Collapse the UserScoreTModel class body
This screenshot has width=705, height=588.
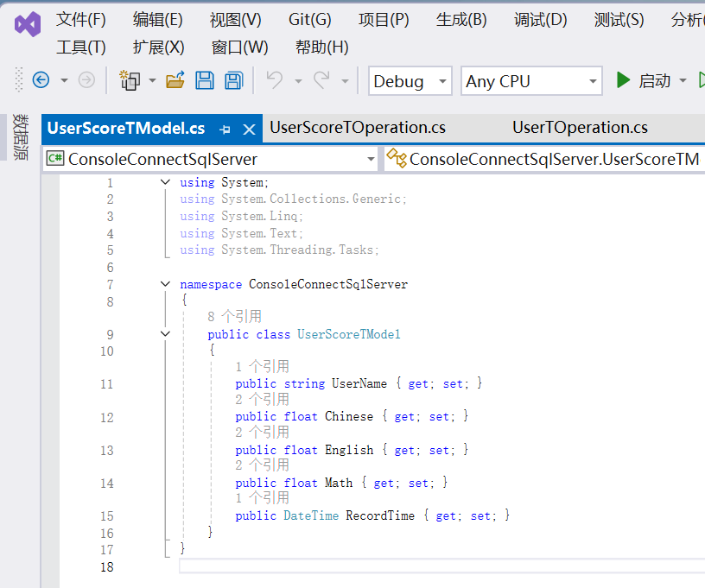coord(165,333)
